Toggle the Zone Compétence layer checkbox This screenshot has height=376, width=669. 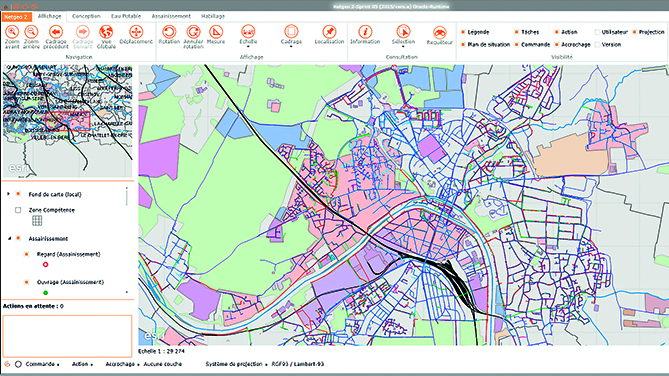click(18, 210)
